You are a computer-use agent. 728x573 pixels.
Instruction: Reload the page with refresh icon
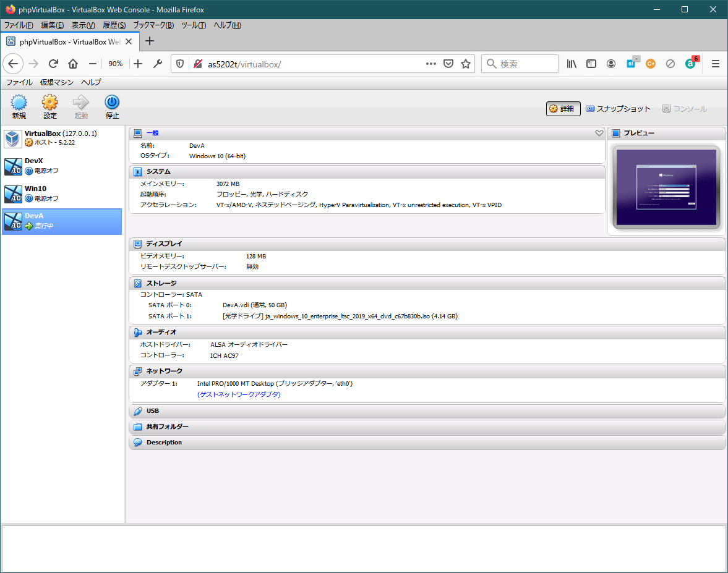point(53,64)
